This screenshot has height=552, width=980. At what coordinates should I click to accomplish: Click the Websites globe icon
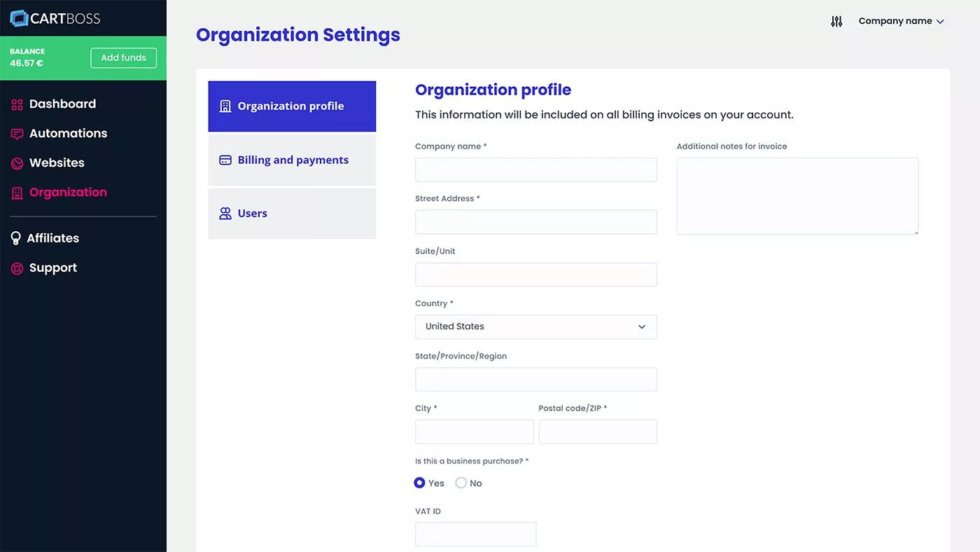tap(17, 163)
